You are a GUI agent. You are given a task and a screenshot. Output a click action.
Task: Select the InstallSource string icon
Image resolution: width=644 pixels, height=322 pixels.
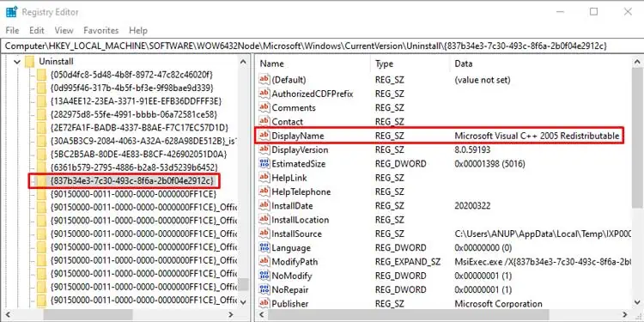[x=264, y=234]
